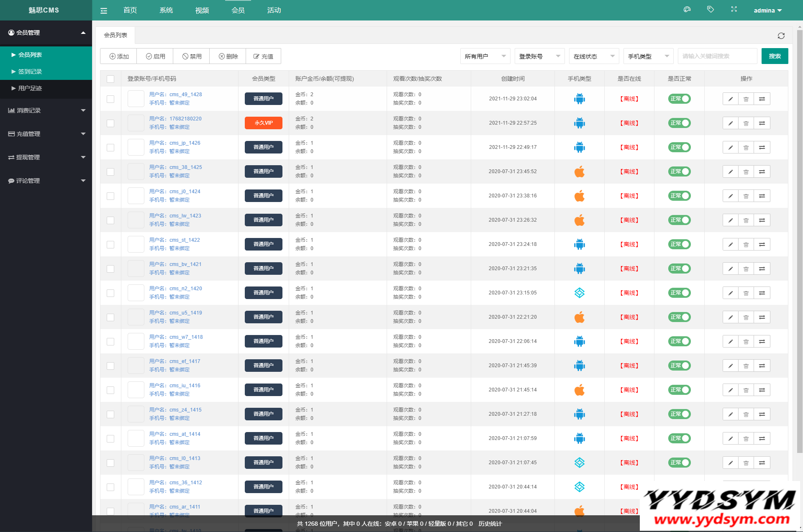Check the select-all checkbox in table header

pos(110,79)
